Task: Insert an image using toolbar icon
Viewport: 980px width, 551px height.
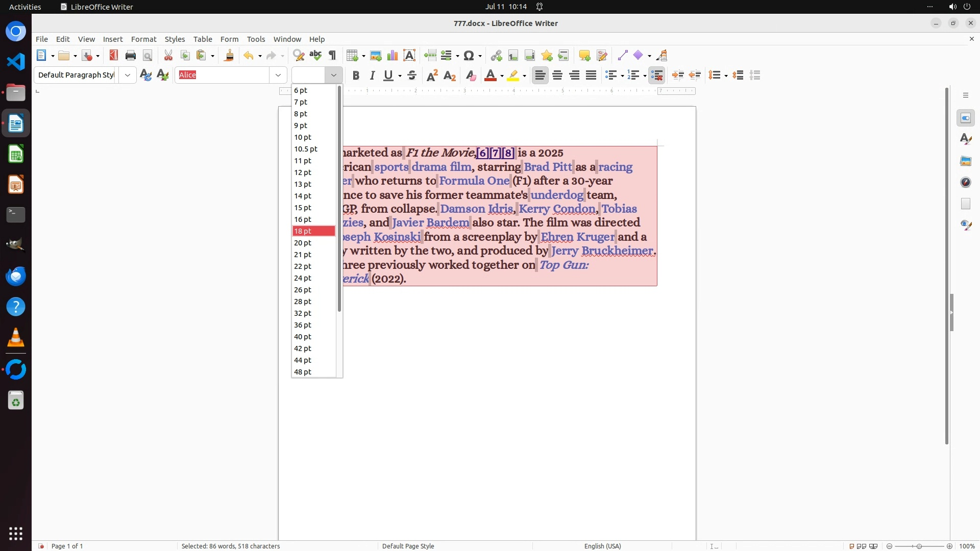Action: click(376, 55)
